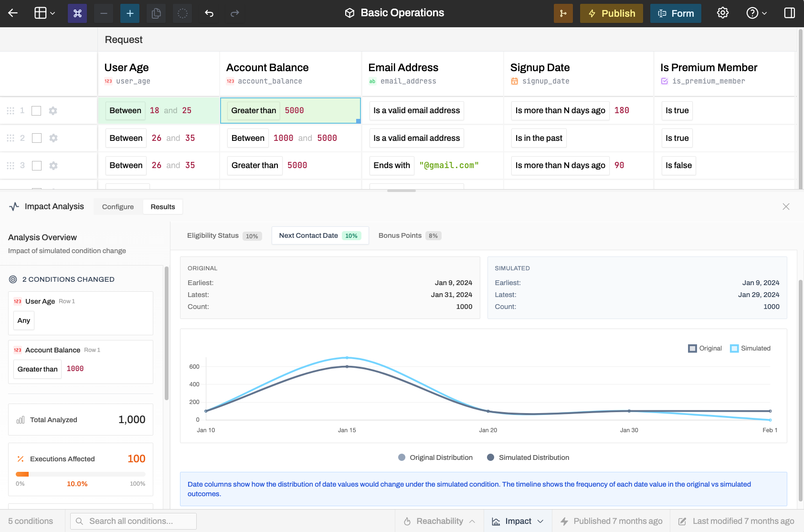This screenshot has width=804, height=532.
Task: Toggle the side panel layout icon
Action: point(790,13)
